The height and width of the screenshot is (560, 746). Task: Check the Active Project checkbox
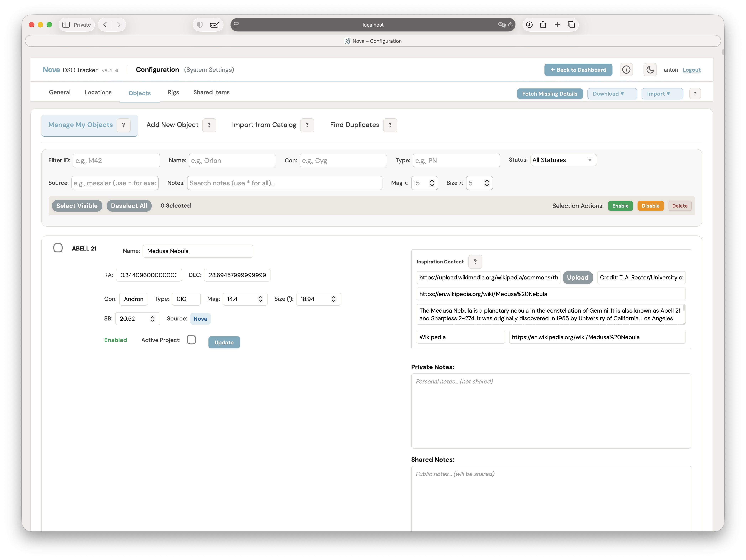point(191,340)
